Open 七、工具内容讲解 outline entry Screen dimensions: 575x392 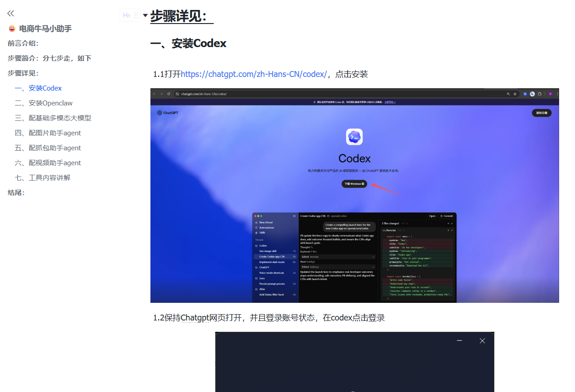point(43,178)
